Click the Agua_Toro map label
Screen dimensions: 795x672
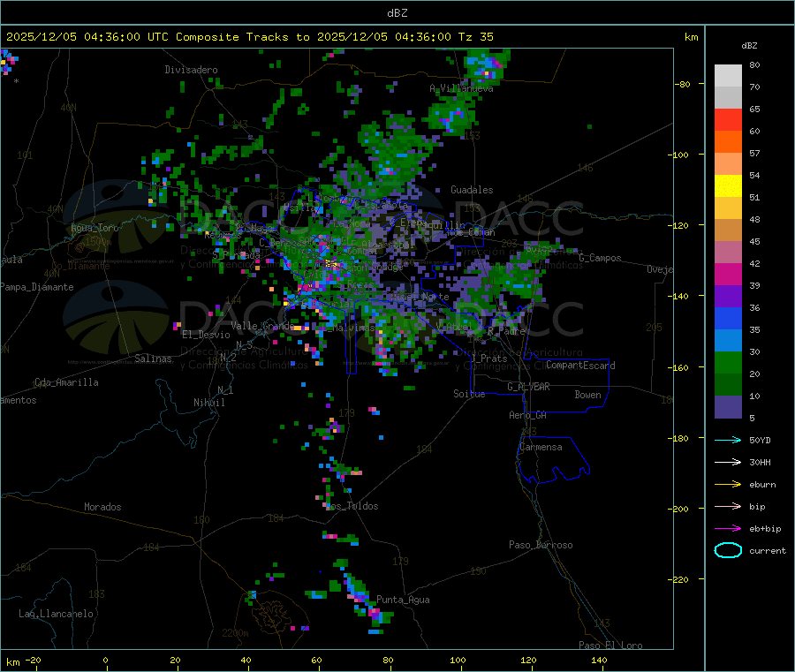95,228
